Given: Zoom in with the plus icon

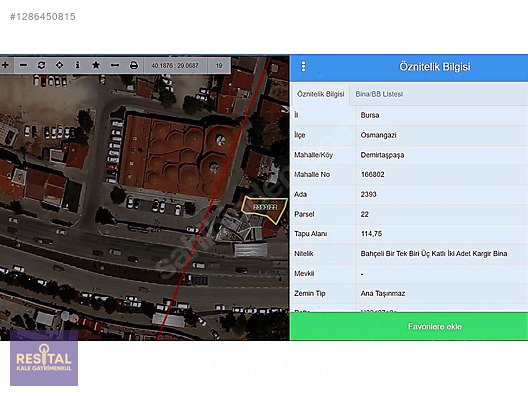Looking at the screenshot, I should [5, 65].
